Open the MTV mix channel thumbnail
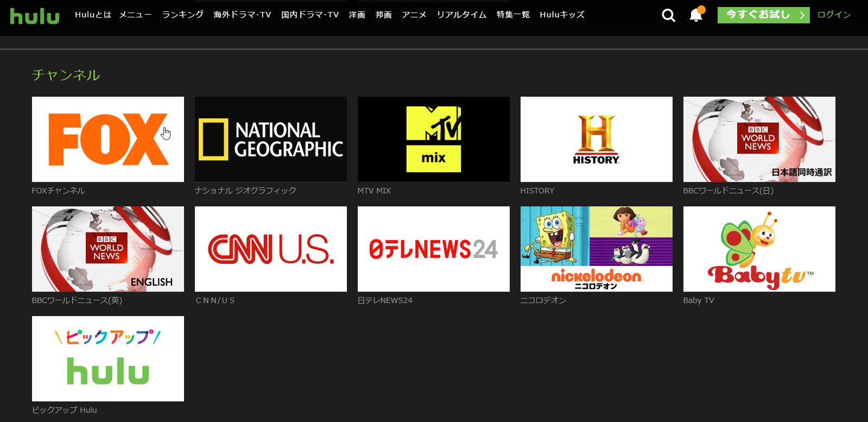868x422 pixels. tap(434, 140)
